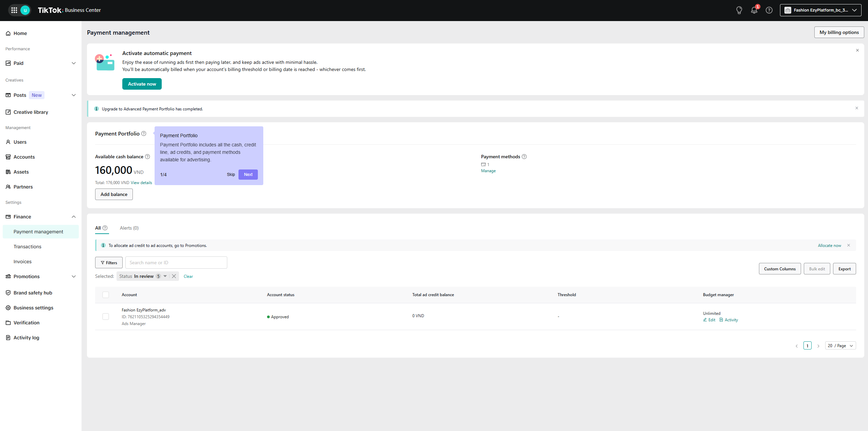Go to next page arrow
This screenshot has height=431, width=868.
[818, 346]
